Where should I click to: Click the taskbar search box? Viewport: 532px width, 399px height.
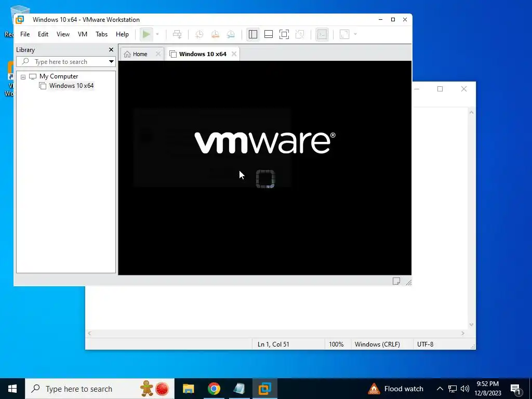point(100,389)
